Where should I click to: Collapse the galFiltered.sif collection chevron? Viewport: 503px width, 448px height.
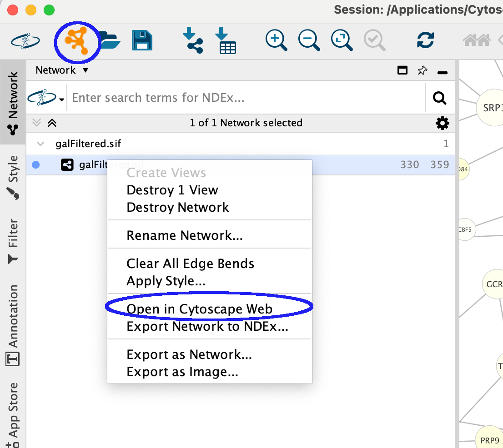tap(40, 144)
